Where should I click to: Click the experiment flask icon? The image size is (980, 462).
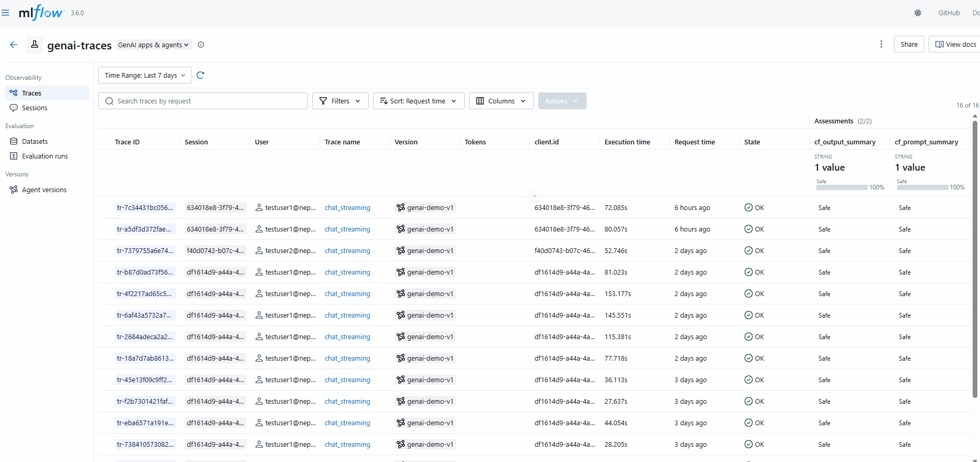pyautogui.click(x=35, y=45)
